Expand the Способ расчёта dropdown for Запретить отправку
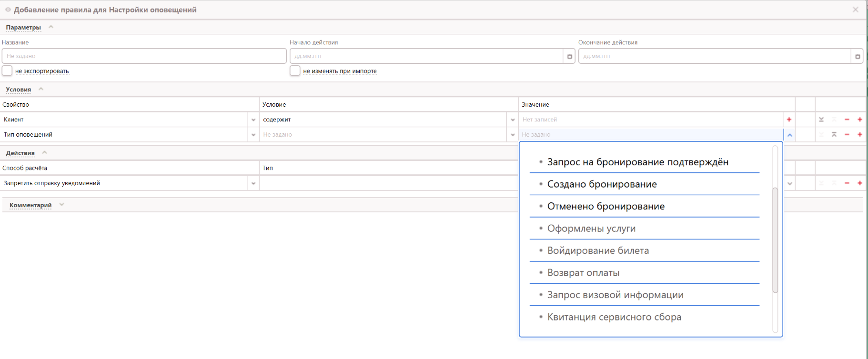Screen dimensions: 868x359 click(253, 183)
